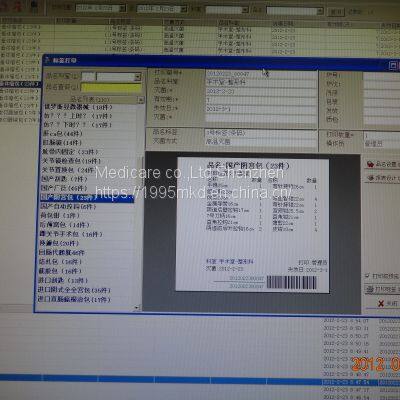Click the sterilization method field 高温灭菌

pos(261,142)
